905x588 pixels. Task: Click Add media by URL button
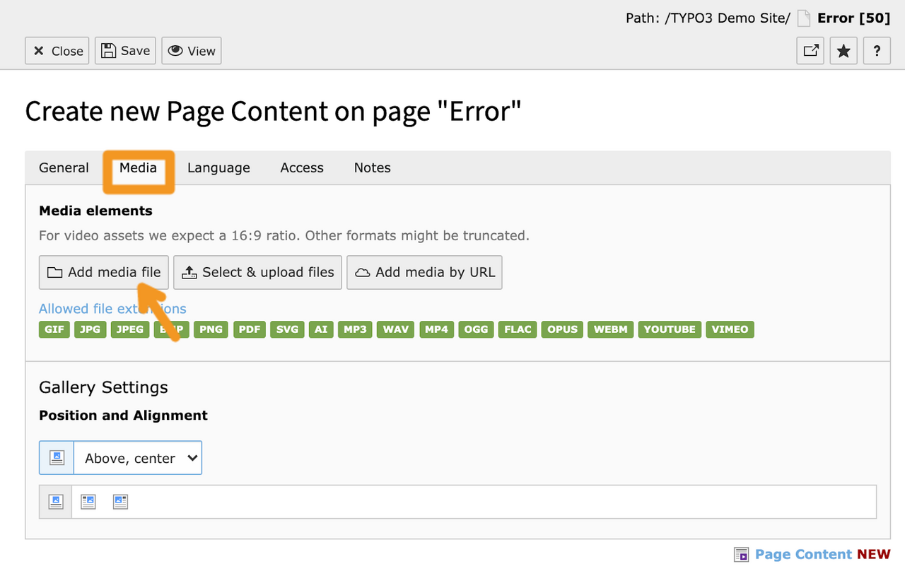point(424,273)
